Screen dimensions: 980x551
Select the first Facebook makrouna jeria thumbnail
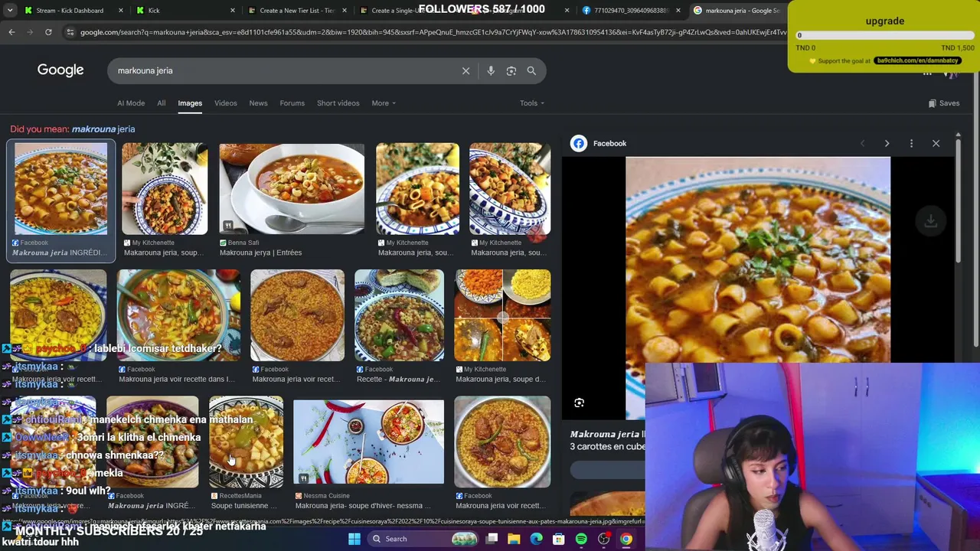(60, 189)
